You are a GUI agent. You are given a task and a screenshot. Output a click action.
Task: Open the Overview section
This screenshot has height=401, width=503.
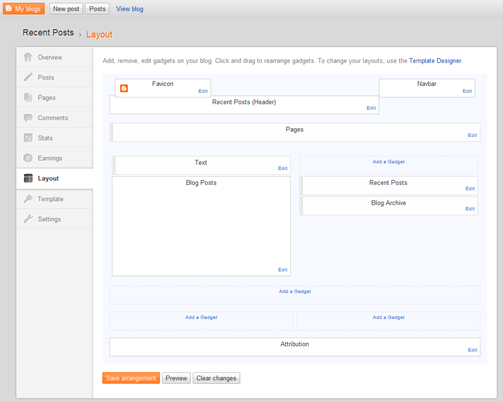point(55,57)
